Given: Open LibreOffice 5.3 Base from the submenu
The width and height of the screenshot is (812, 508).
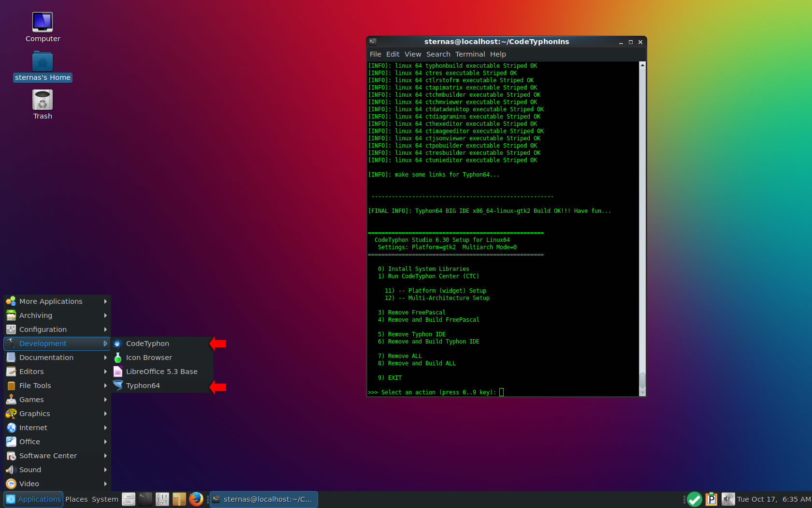Looking at the screenshot, I should click(162, 372).
